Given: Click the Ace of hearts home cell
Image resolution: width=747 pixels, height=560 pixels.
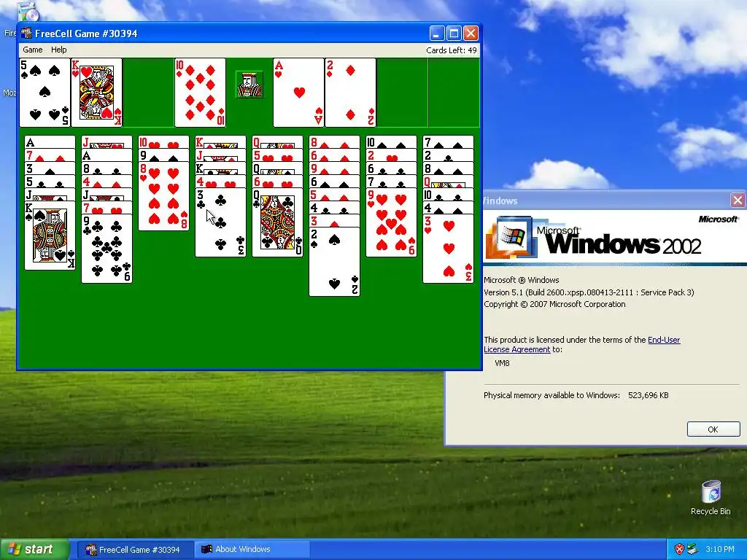Looking at the screenshot, I should (x=298, y=93).
